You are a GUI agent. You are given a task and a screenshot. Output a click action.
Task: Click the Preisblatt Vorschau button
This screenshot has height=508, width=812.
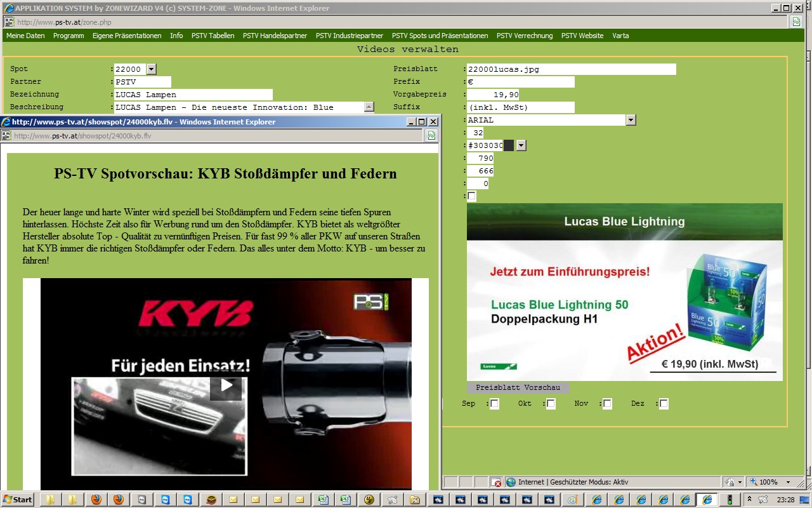518,387
